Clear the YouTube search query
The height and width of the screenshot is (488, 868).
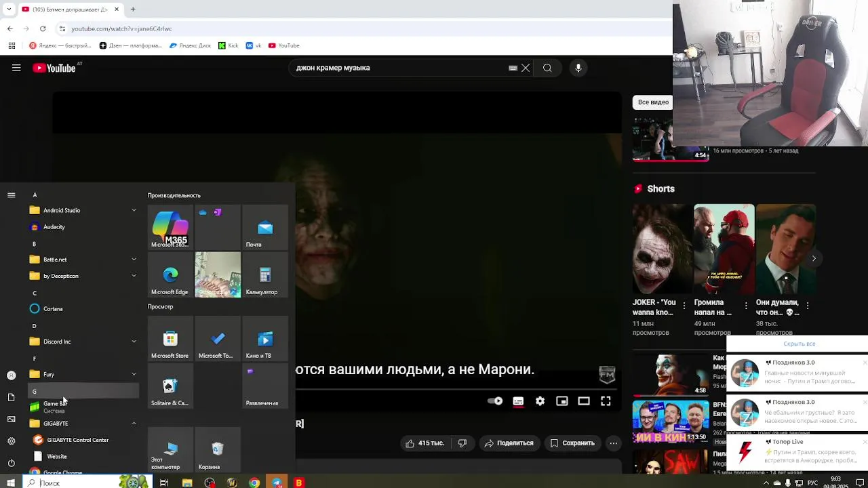click(x=526, y=68)
